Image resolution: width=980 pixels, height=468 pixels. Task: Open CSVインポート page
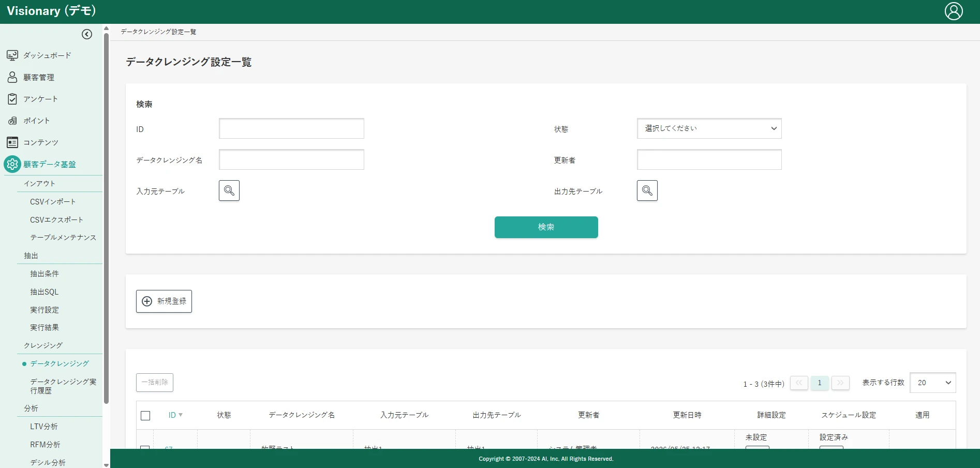click(53, 202)
